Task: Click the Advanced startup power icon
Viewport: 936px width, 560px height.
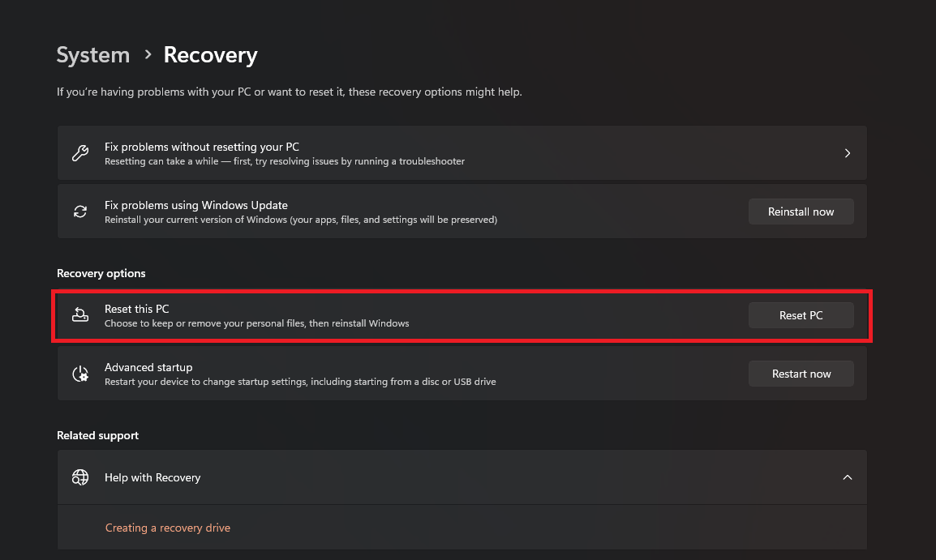Action: (x=80, y=374)
